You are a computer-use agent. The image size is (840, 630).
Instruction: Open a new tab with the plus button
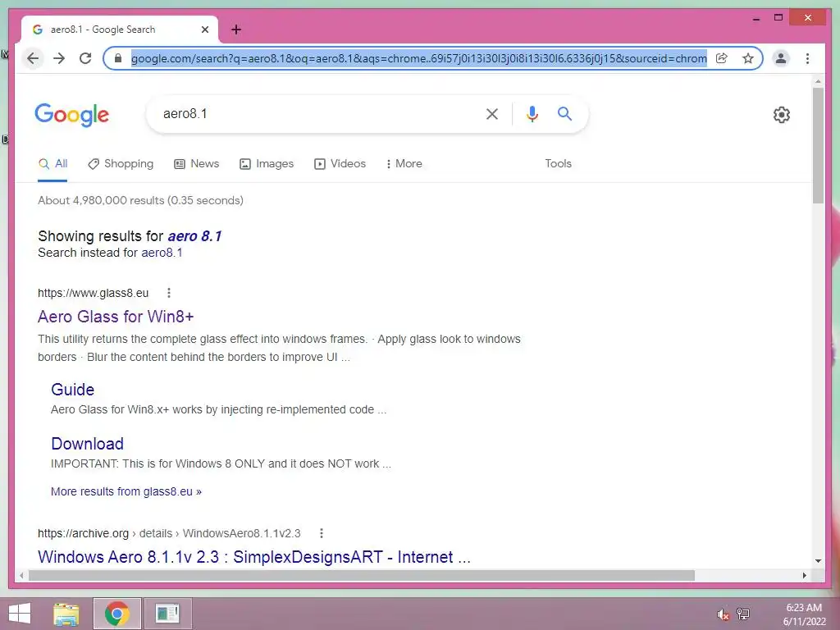pos(236,30)
